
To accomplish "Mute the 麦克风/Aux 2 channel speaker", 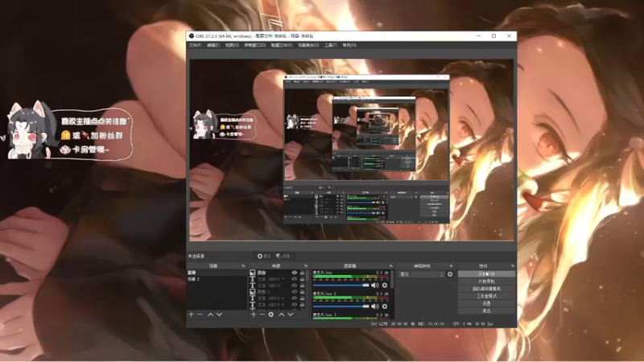I will 375,306.
